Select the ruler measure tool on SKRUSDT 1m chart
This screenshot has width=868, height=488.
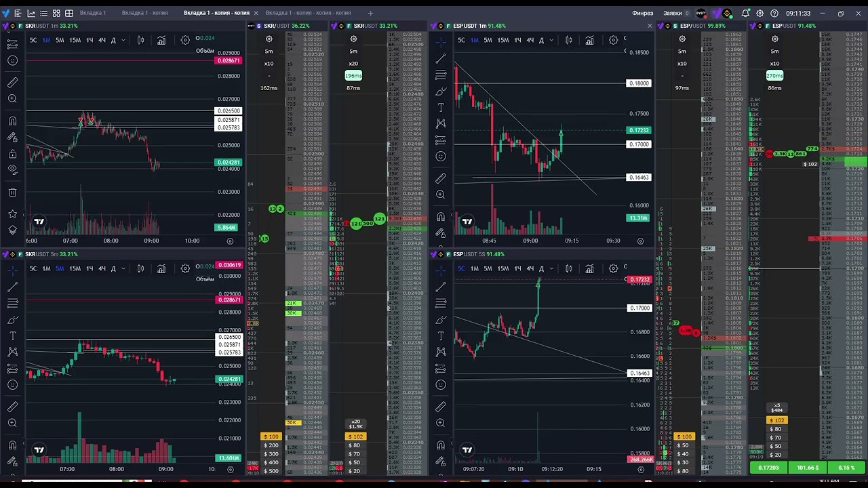click(x=12, y=82)
